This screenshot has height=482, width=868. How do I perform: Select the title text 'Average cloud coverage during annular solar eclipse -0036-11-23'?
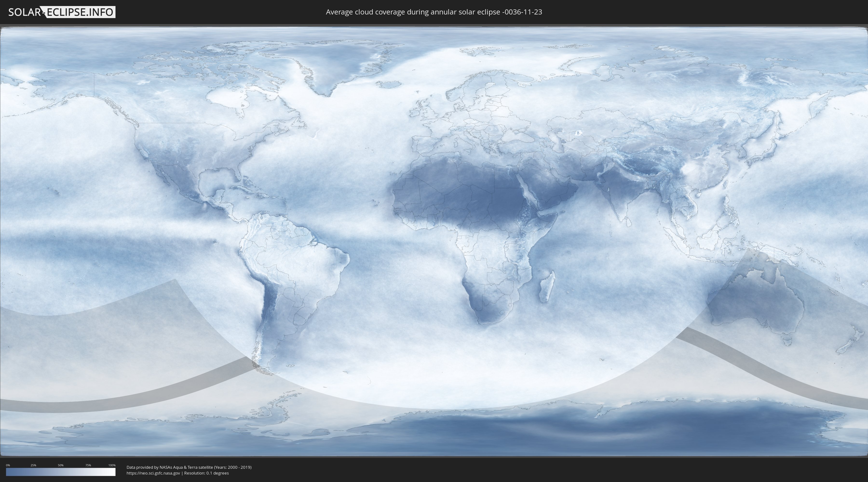pyautogui.click(x=434, y=12)
